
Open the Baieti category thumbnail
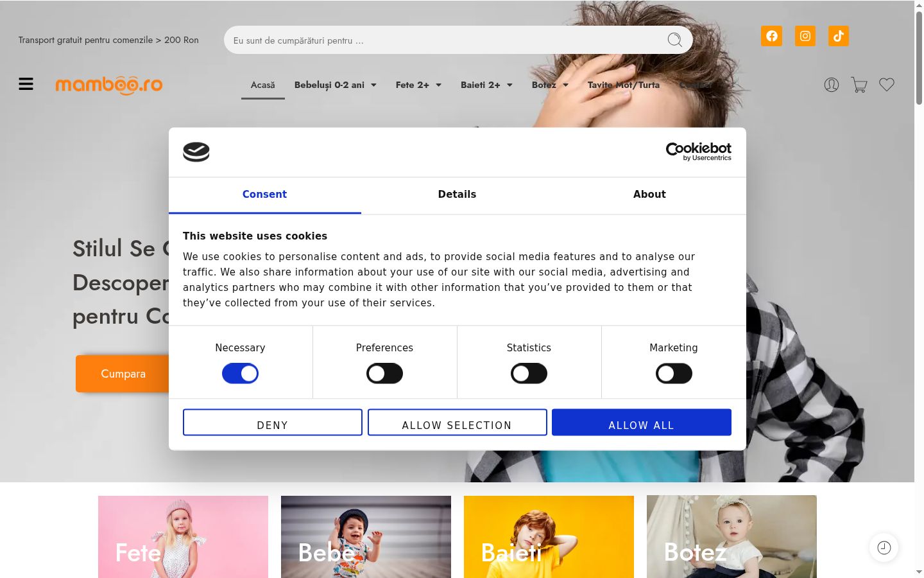click(x=549, y=536)
